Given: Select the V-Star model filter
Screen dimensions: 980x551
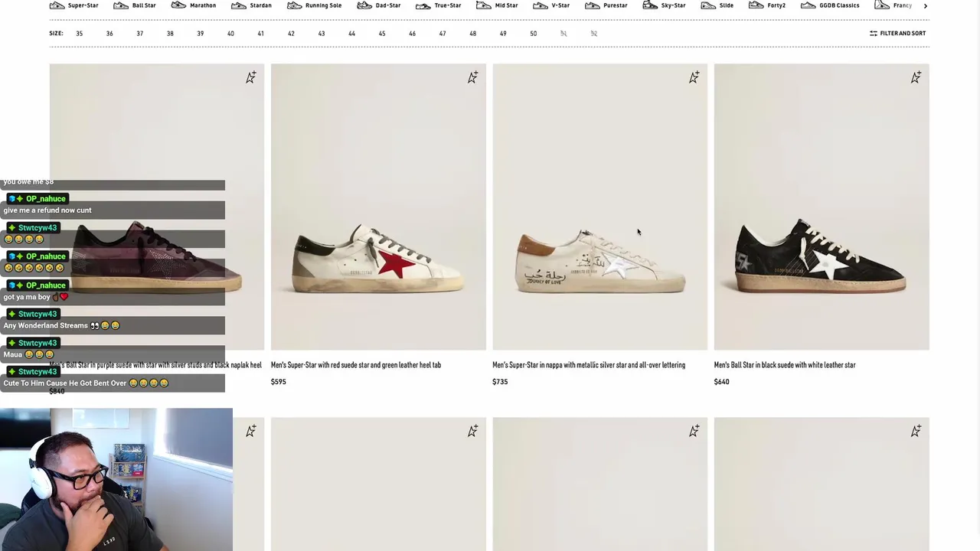Looking at the screenshot, I should point(551,5).
